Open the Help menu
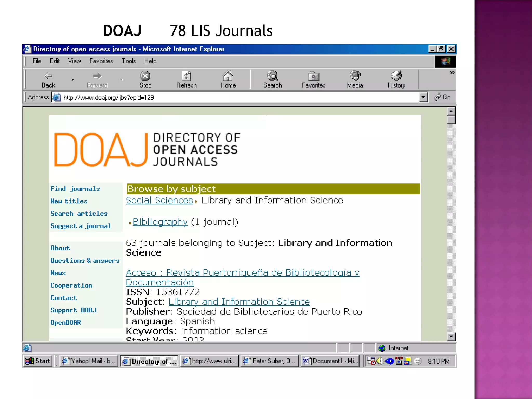Viewport: 532px width, 399px height. (x=150, y=61)
